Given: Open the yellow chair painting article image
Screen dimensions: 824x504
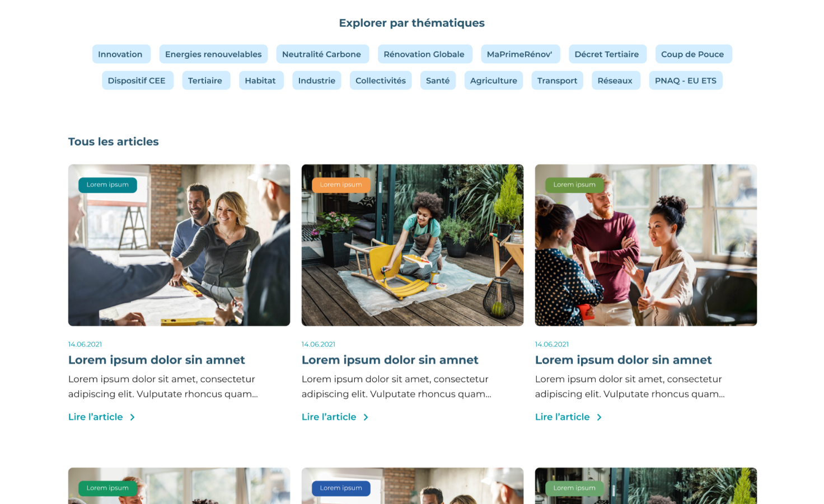Looking at the screenshot, I should [x=413, y=245].
